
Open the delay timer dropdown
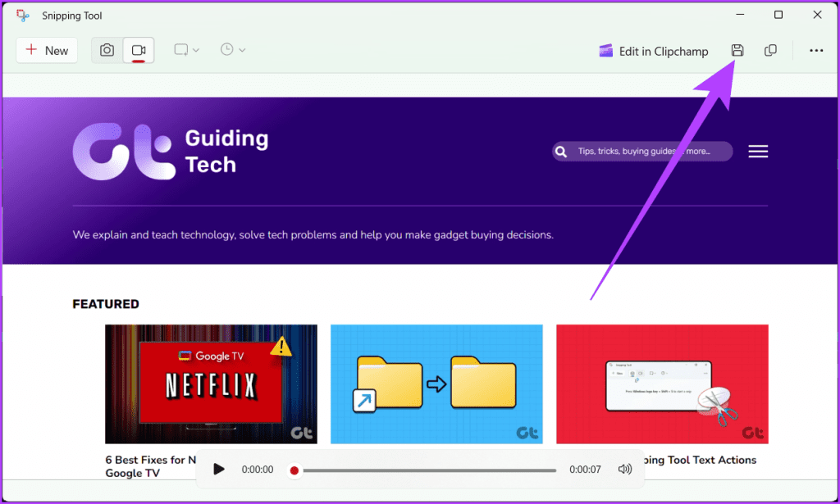232,50
